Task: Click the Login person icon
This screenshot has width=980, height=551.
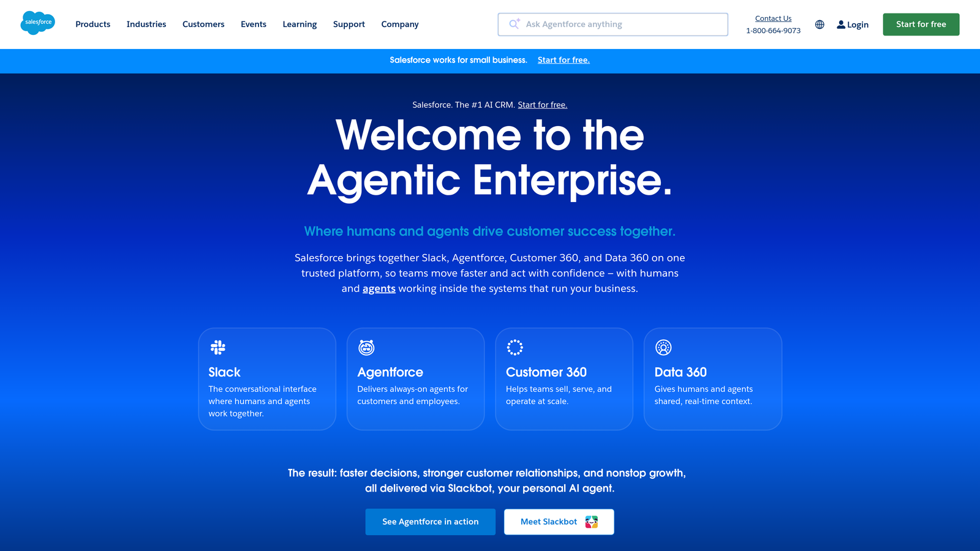Action: (841, 24)
